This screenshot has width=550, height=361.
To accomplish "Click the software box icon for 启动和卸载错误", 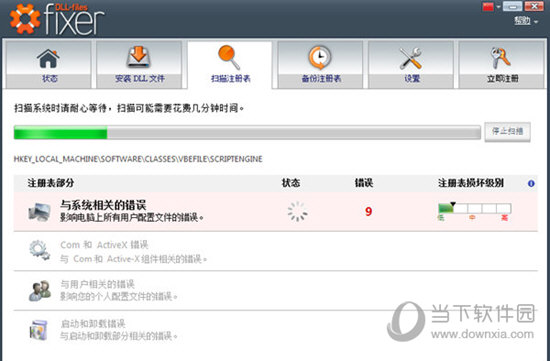I will click(x=38, y=330).
